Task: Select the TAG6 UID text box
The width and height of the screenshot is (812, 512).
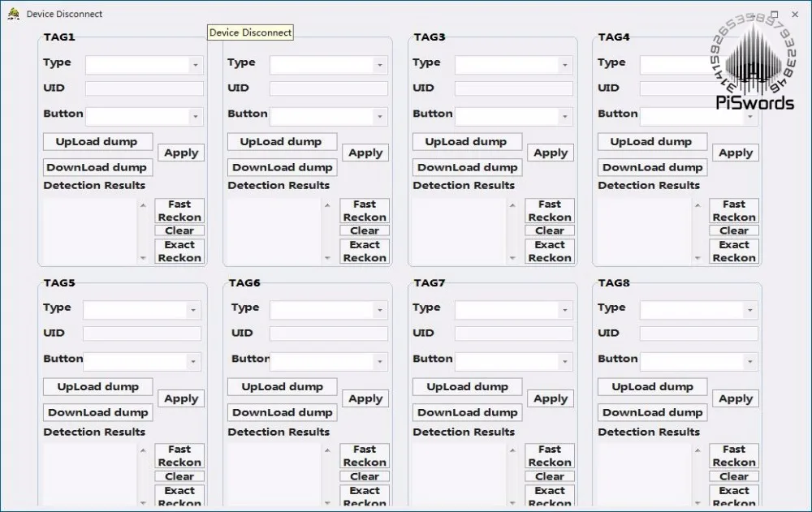Action: [329, 333]
